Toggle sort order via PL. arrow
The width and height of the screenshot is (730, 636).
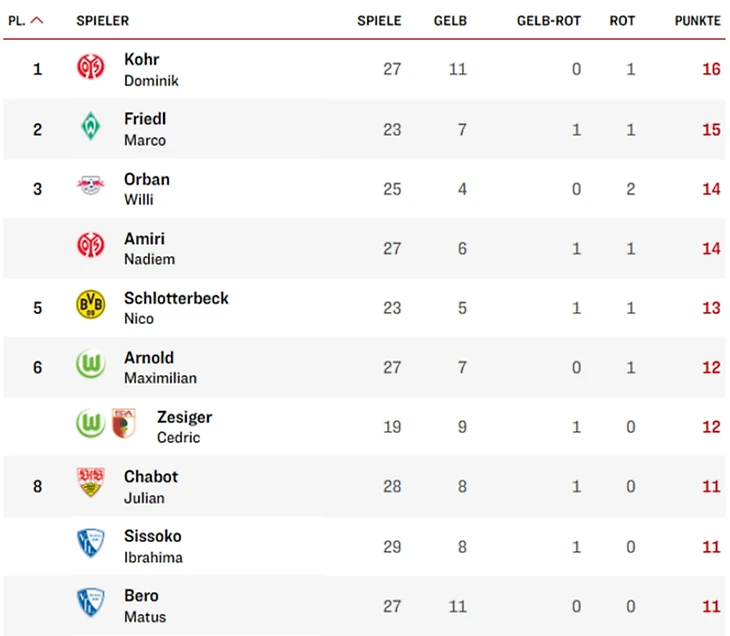37,20
